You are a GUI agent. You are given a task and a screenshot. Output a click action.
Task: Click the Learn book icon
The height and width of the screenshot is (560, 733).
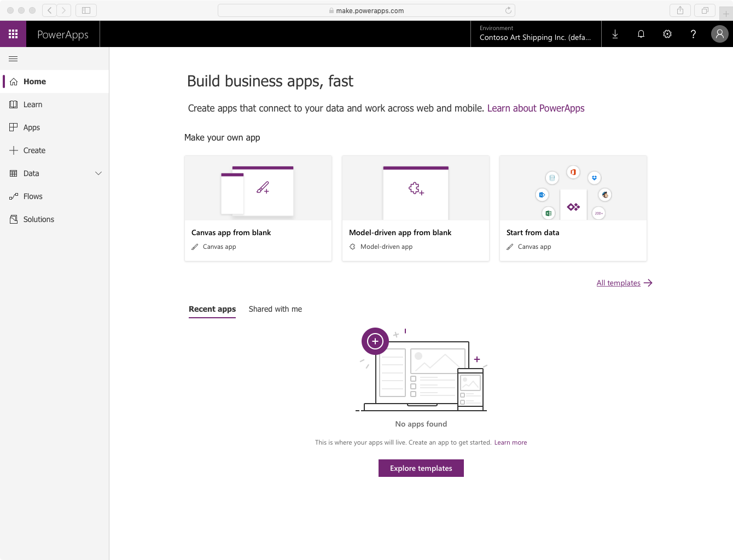coord(14,104)
